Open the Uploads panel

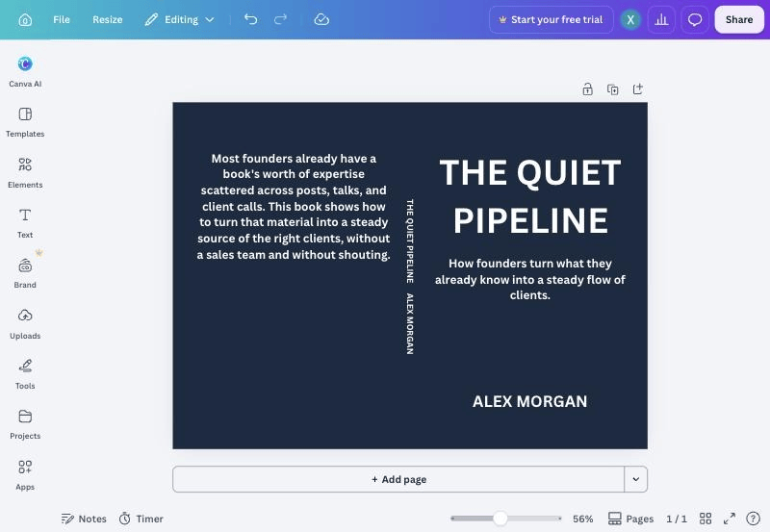tap(25, 324)
